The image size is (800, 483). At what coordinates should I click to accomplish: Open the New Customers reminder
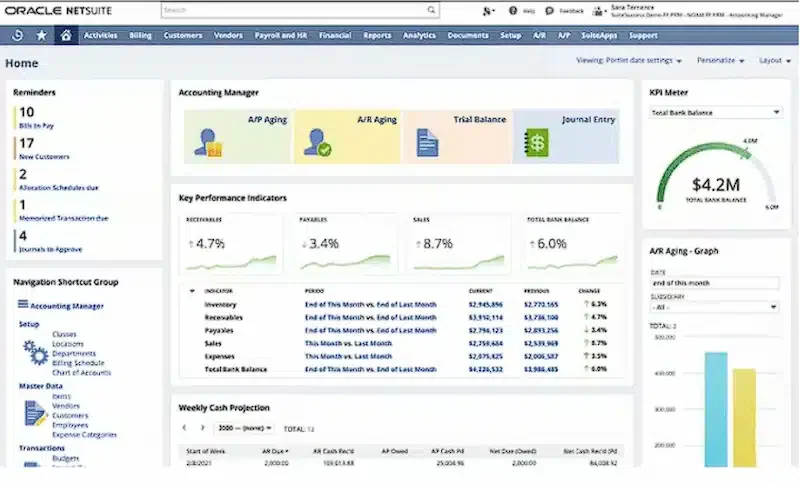click(44, 157)
